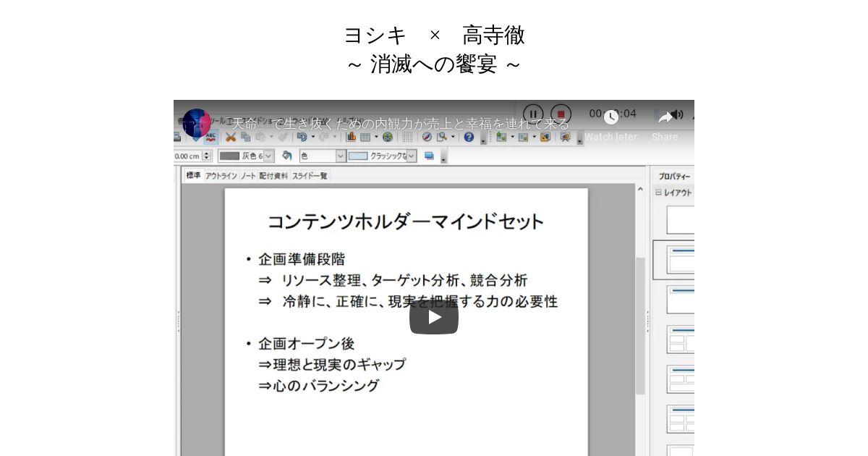
Task: Click the red recorder stop button
Action: point(561,114)
